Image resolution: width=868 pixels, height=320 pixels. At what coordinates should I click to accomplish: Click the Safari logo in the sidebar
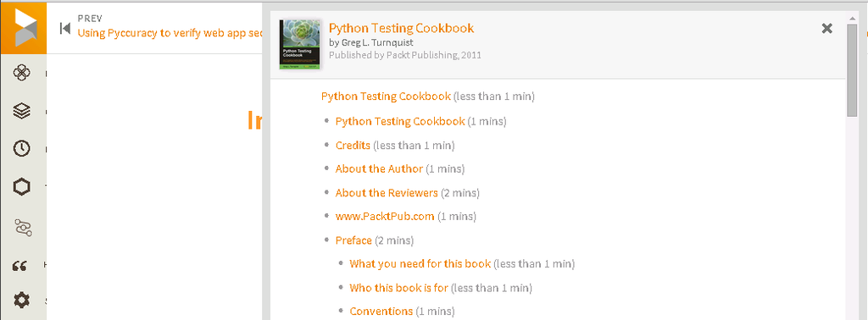(x=23, y=27)
